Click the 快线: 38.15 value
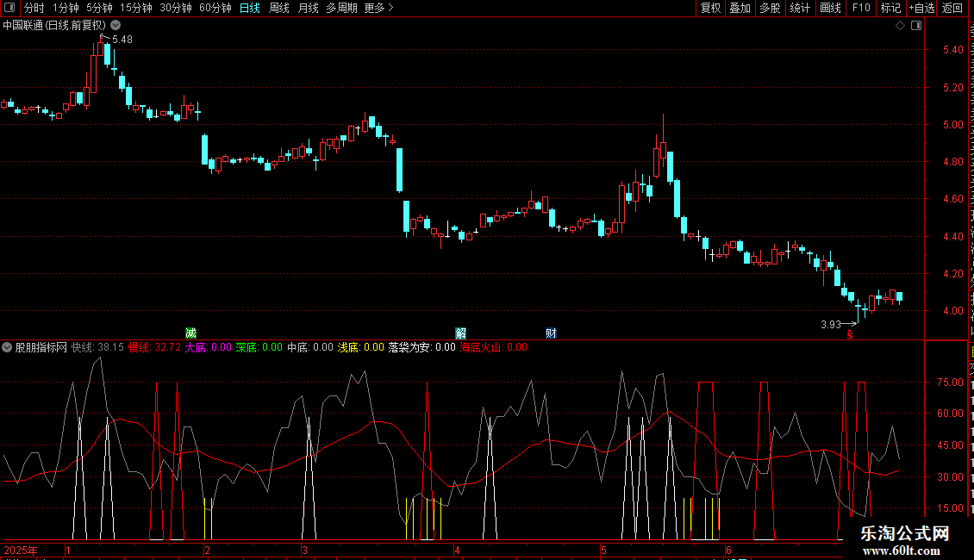This screenshot has width=974, height=560. [97, 348]
